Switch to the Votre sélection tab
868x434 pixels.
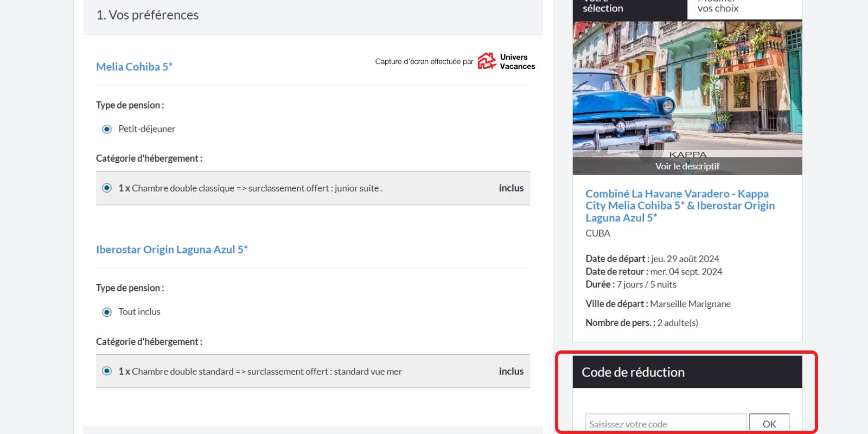(629, 8)
